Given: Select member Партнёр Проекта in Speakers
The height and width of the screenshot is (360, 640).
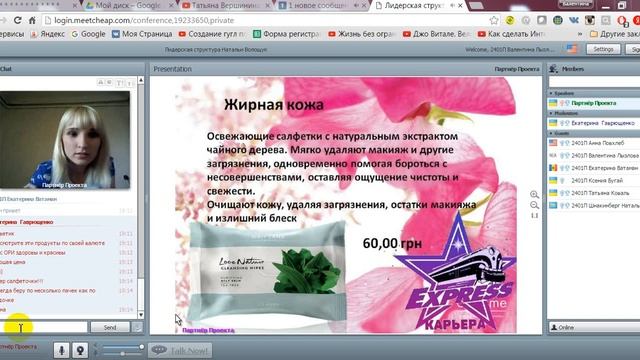Looking at the screenshot, I should tap(594, 103).
